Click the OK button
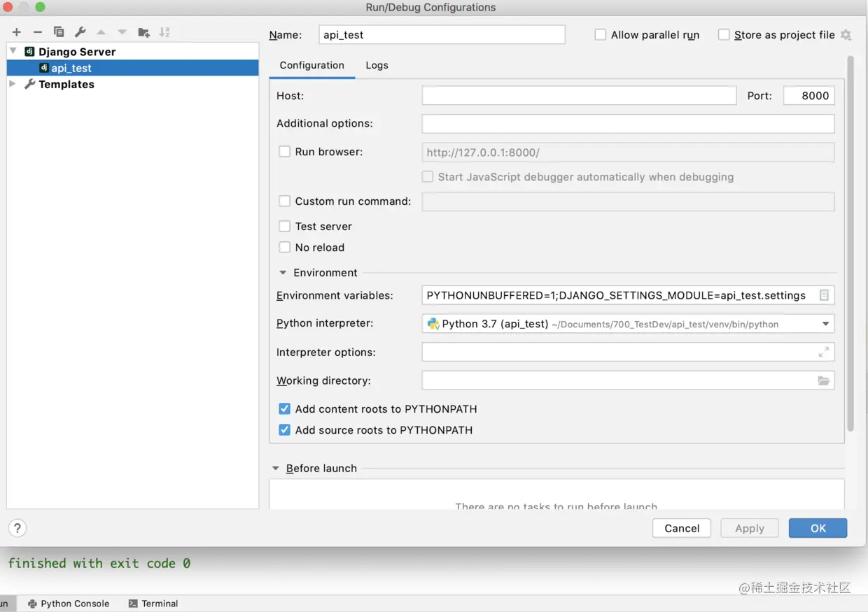868x612 pixels. [x=818, y=528]
